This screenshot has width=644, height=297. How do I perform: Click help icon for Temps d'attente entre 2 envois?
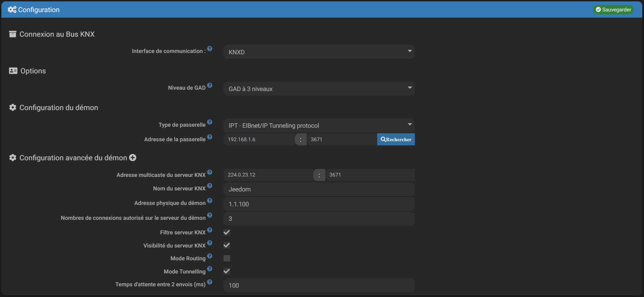point(210,282)
